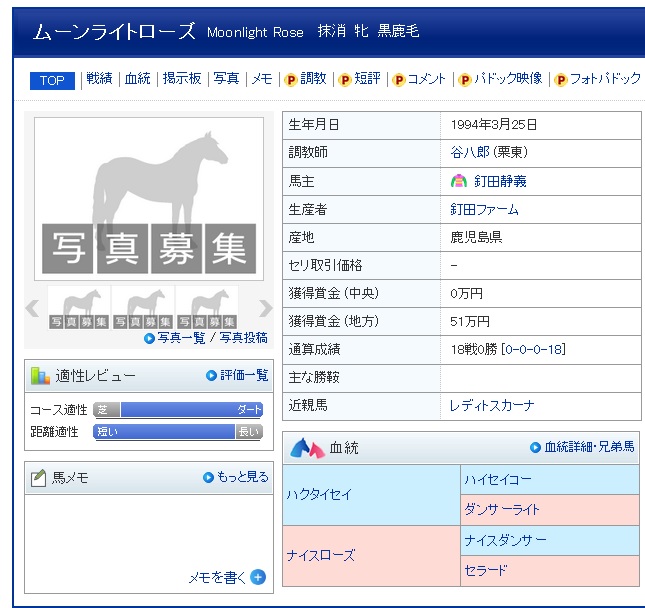Open the 写真投稿 link

pyautogui.click(x=243, y=338)
